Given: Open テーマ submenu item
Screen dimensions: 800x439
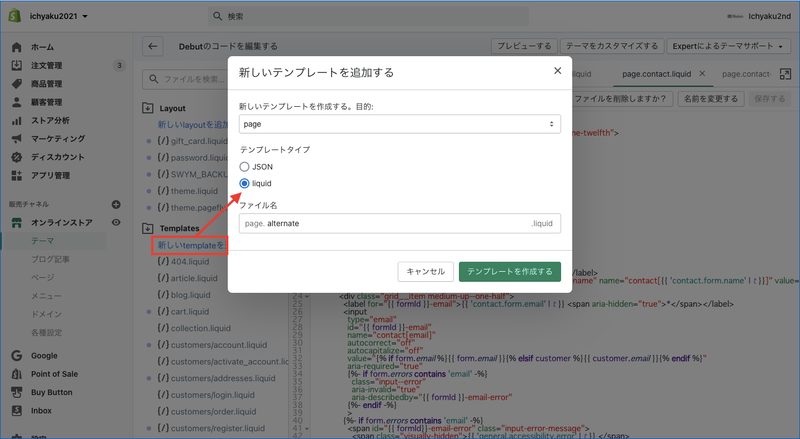Looking at the screenshot, I should 42,241.
